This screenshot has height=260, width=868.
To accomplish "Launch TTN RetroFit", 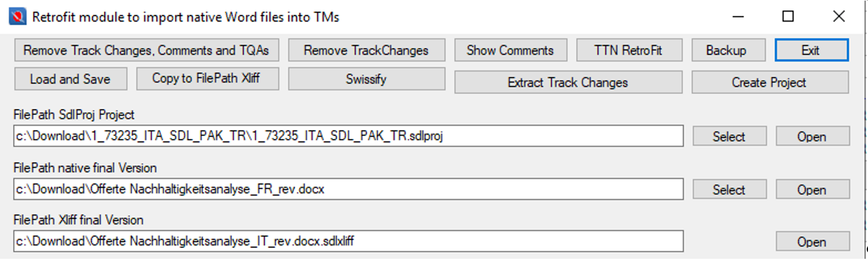I will (629, 51).
